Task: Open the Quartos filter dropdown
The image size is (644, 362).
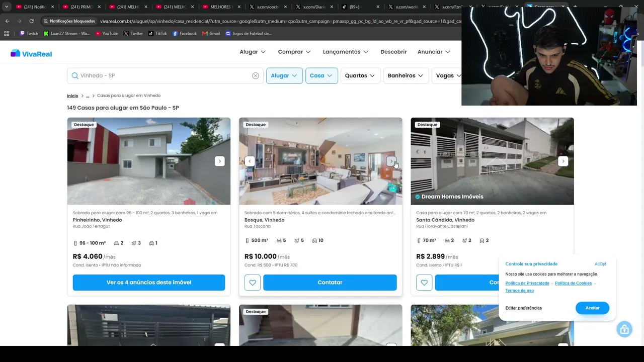Action: tap(360, 75)
